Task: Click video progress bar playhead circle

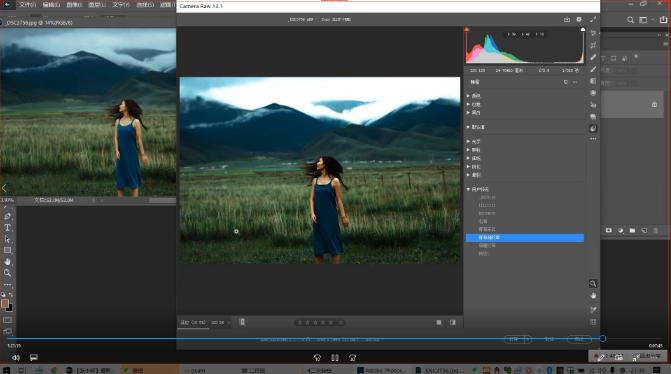Action: [603, 338]
